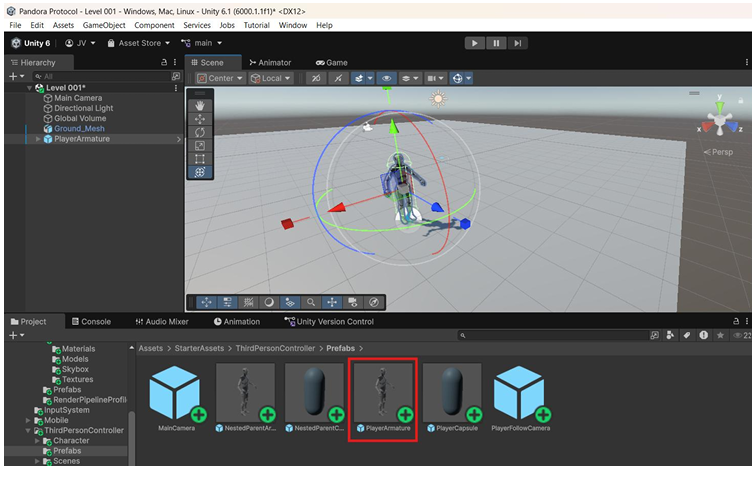Open Hierarchy panel more options menu
752x482 pixels.
click(175, 62)
